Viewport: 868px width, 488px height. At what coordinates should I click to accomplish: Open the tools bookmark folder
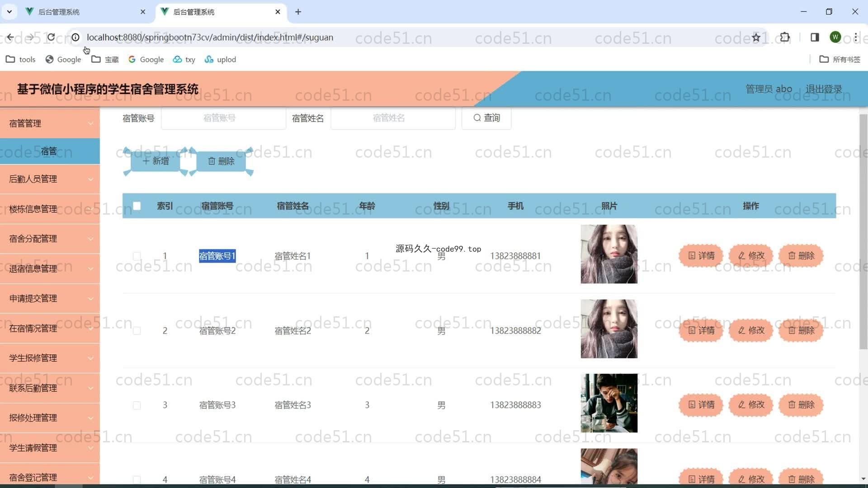(21, 59)
